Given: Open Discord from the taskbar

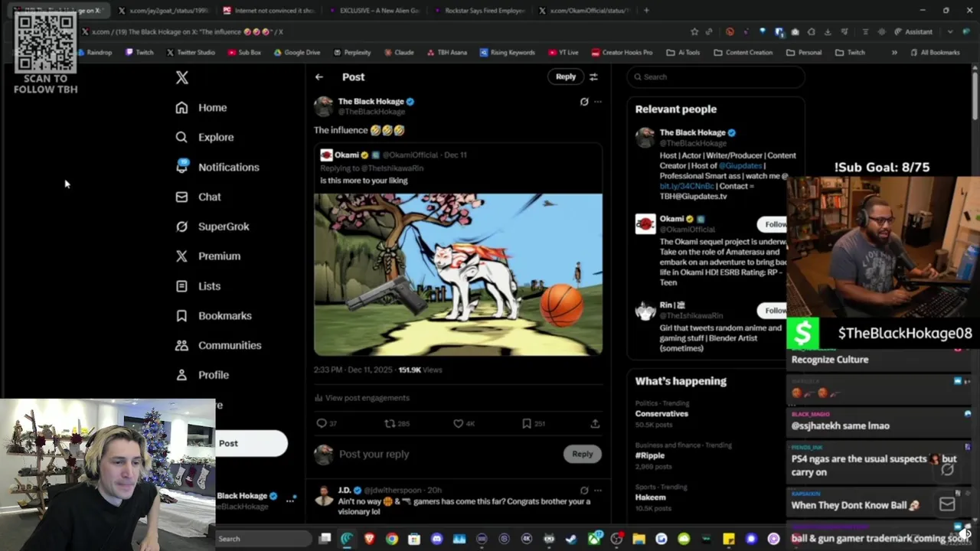Looking at the screenshot, I should coord(437,539).
